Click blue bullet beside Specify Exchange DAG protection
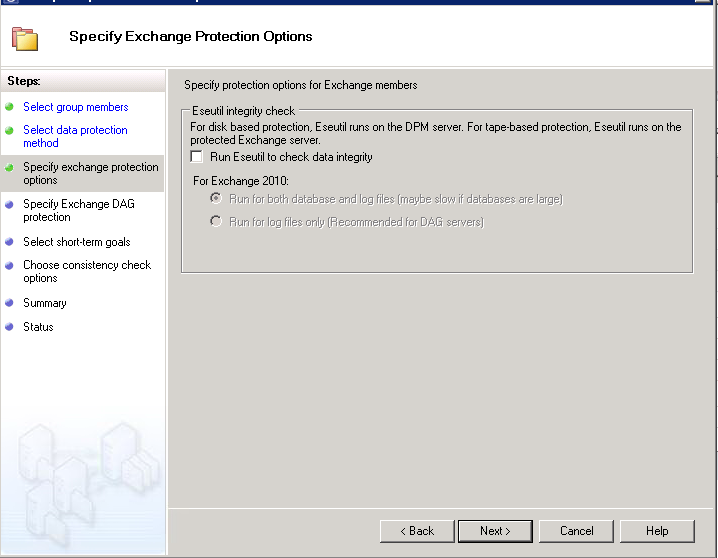718x558 pixels. (x=9, y=205)
